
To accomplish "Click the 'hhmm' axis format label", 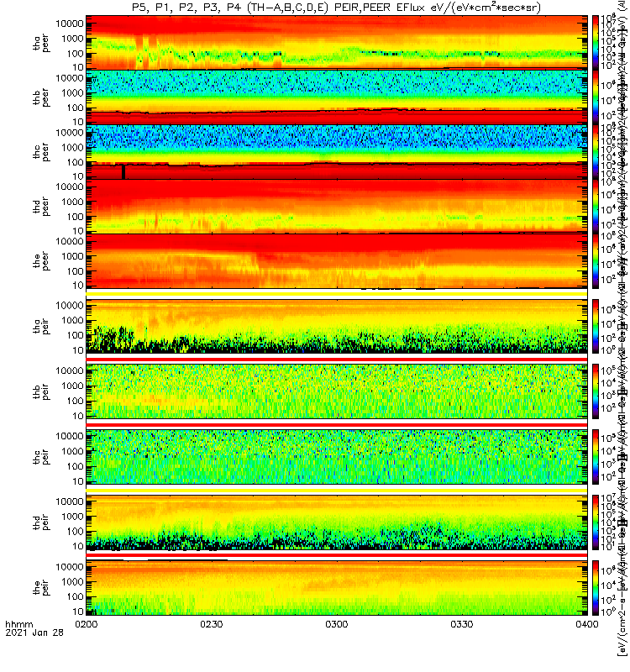I will [18, 624].
